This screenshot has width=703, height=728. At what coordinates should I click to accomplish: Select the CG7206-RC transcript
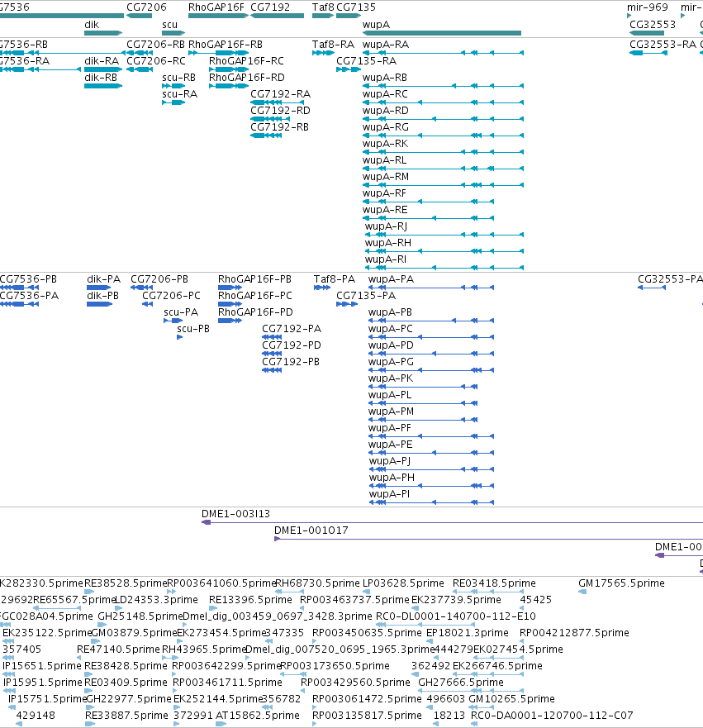140,69
